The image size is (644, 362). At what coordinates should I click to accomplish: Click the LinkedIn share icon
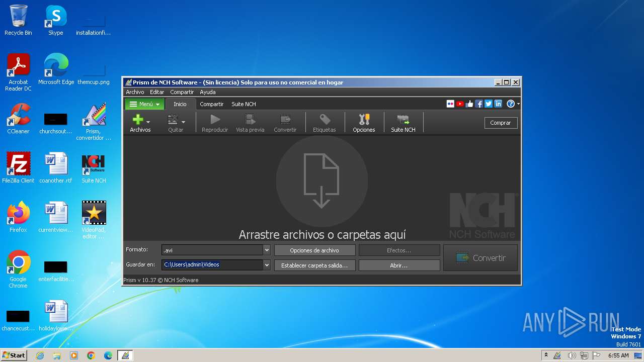click(498, 104)
